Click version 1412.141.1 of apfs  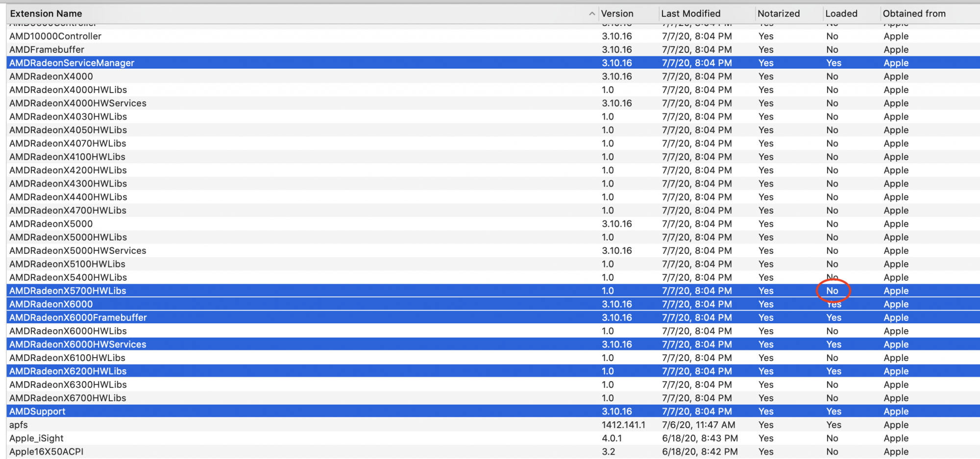pos(623,425)
